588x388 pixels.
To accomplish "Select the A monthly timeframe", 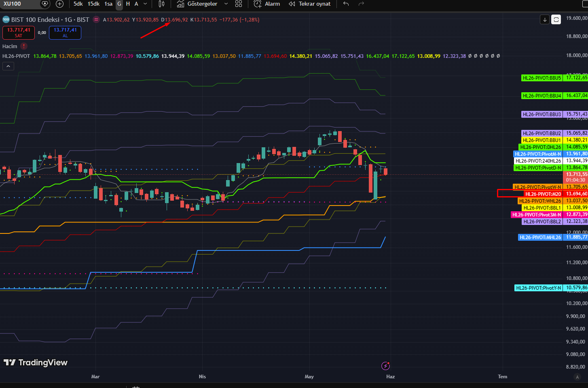I will (136, 4).
